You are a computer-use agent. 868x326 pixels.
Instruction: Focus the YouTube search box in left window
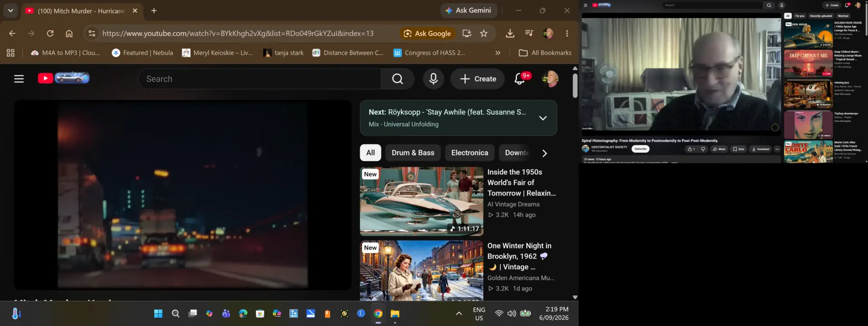click(x=259, y=79)
